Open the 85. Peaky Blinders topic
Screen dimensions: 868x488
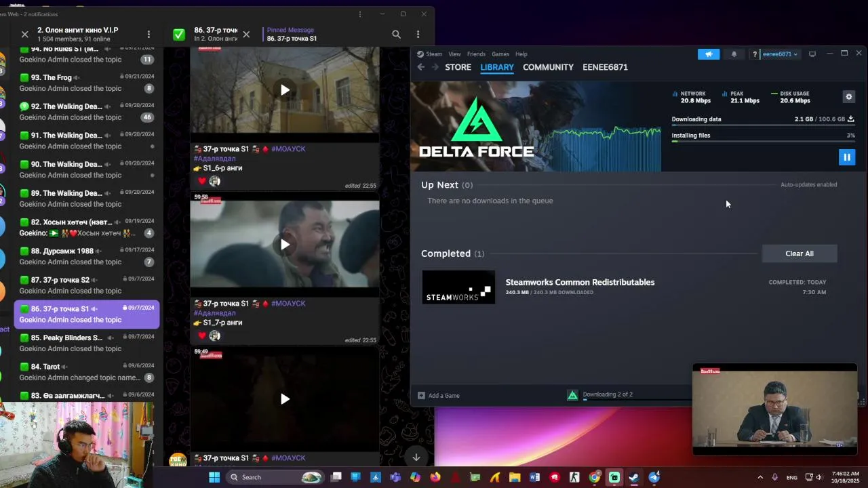click(87, 343)
